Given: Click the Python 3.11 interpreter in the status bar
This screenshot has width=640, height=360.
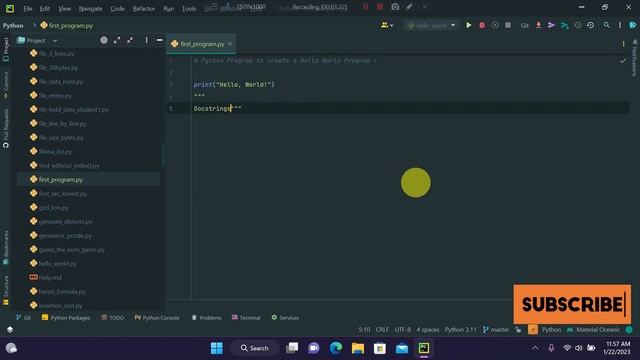Looking at the screenshot, I should pyautogui.click(x=460, y=330).
